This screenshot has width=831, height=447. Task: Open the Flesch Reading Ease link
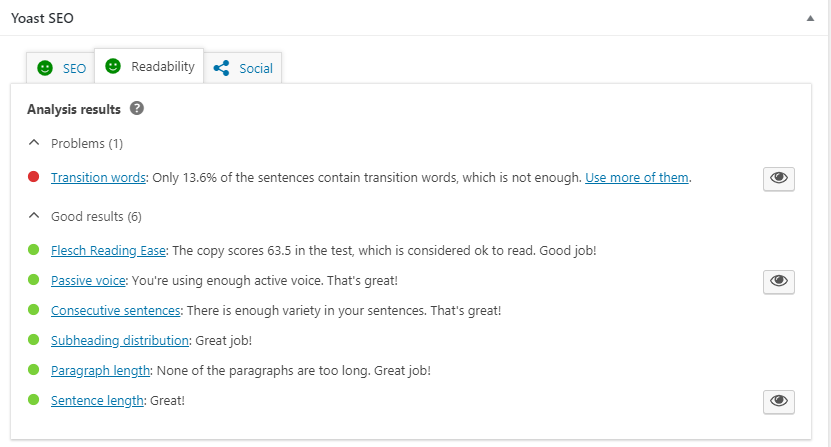(x=108, y=250)
